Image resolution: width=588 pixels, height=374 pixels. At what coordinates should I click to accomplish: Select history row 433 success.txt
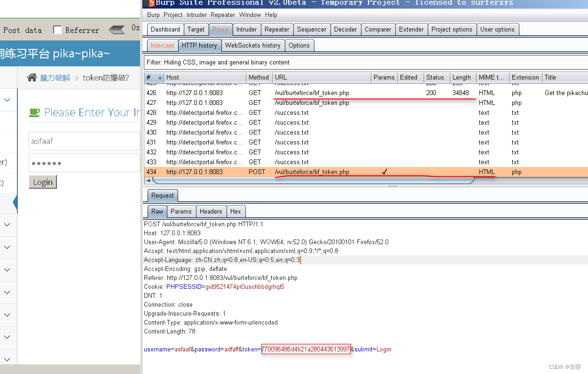tap(366, 162)
